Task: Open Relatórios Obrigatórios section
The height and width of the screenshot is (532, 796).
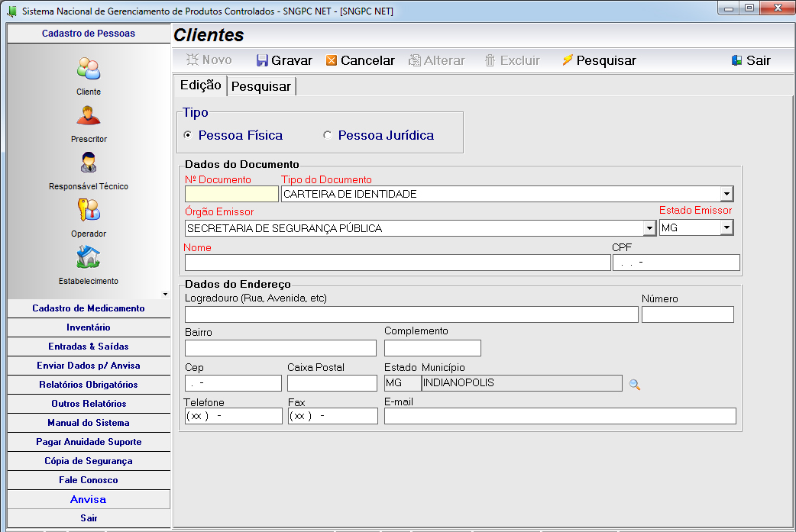Action: click(89, 385)
